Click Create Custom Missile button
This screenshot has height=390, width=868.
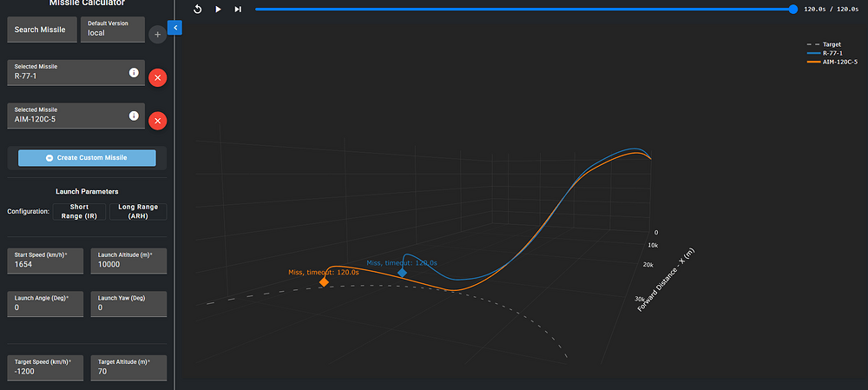(86, 157)
